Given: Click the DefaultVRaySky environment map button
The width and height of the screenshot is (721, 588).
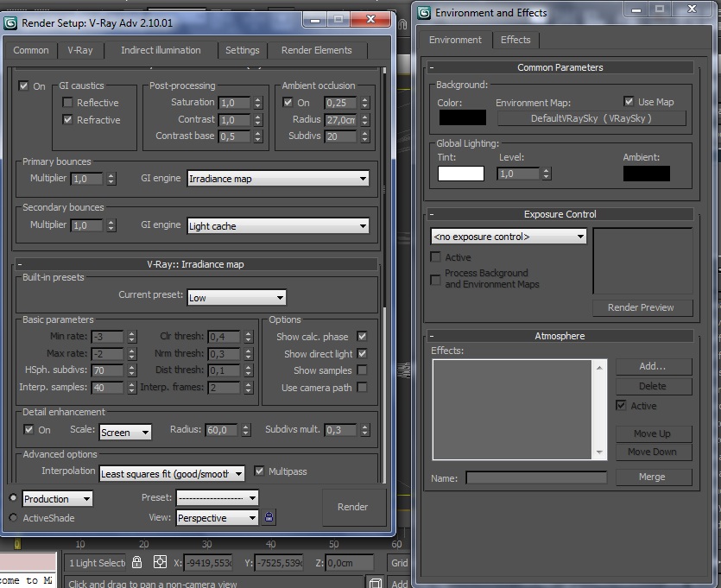Looking at the screenshot, I should (x=591, y=118).
